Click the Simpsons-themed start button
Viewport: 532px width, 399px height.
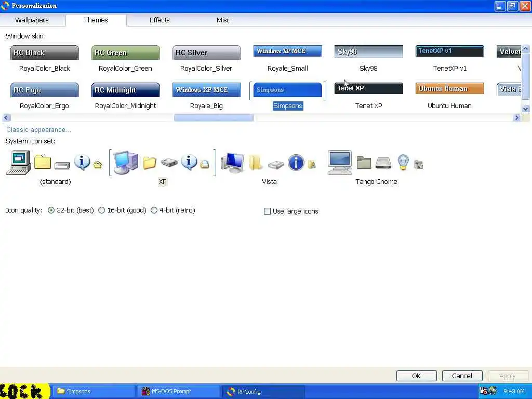(x=25, y=391)
